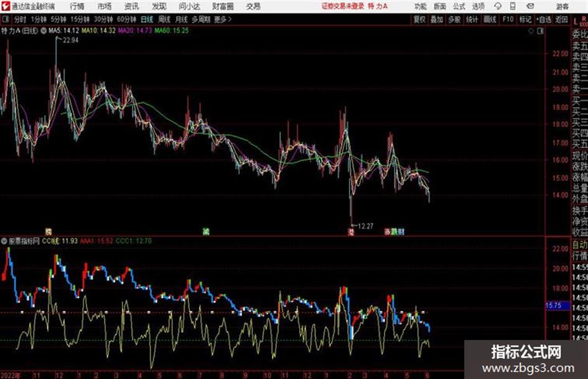
Task: Select the 多周期 multi-period tab
Action: (201, 19)
